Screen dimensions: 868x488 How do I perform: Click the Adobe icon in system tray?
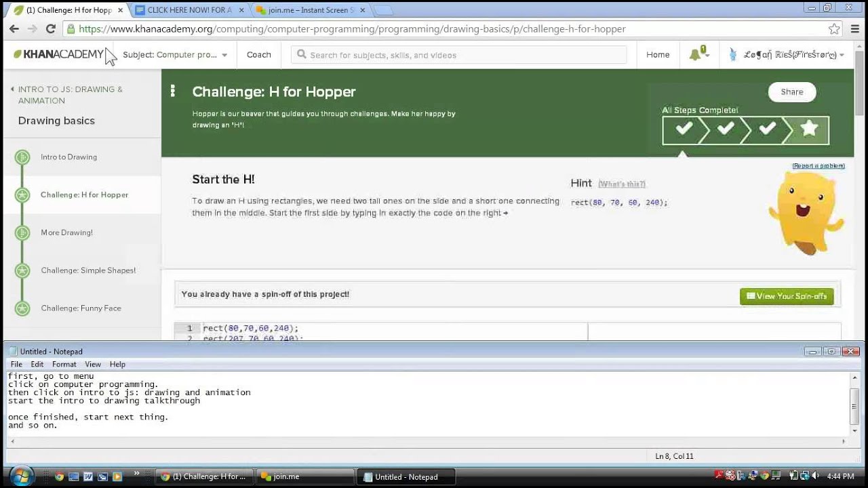tap(719, 476)
